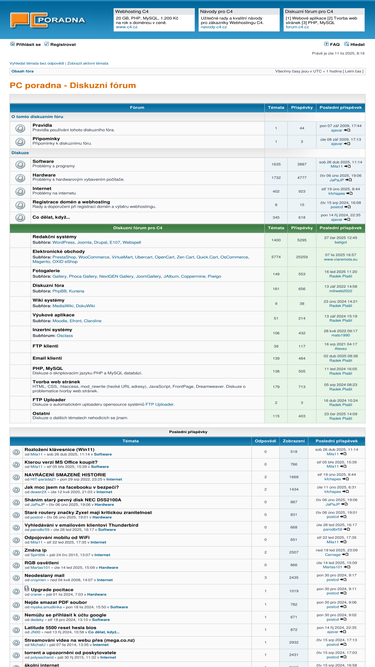Click the Software forum folder icon
The image size is (375, 667).
pos(20,164)
